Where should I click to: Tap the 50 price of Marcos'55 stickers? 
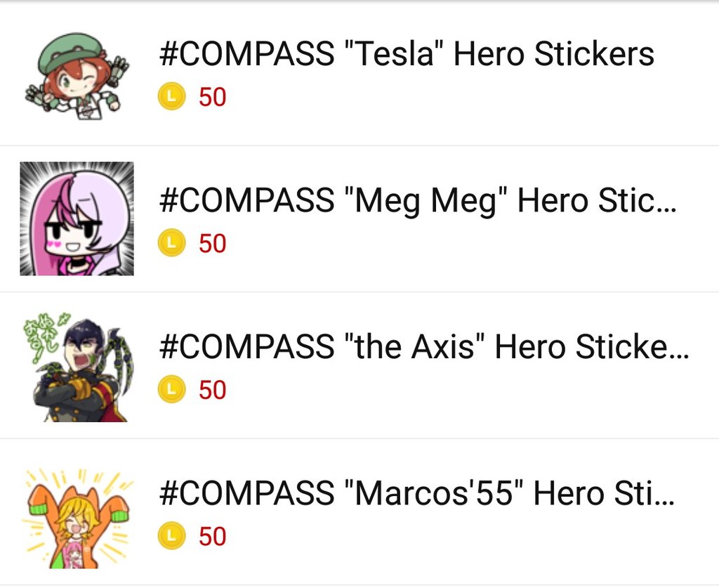click(213, 537)
